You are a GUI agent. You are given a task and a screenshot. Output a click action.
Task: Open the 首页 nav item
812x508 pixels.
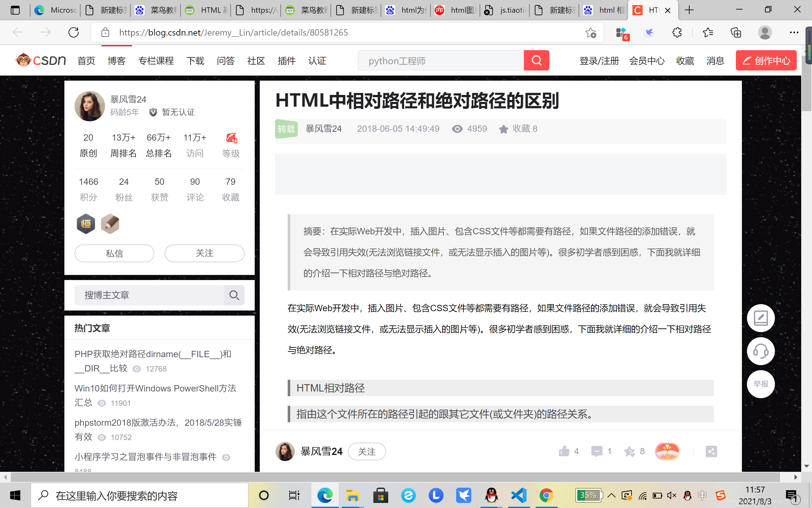86,61
